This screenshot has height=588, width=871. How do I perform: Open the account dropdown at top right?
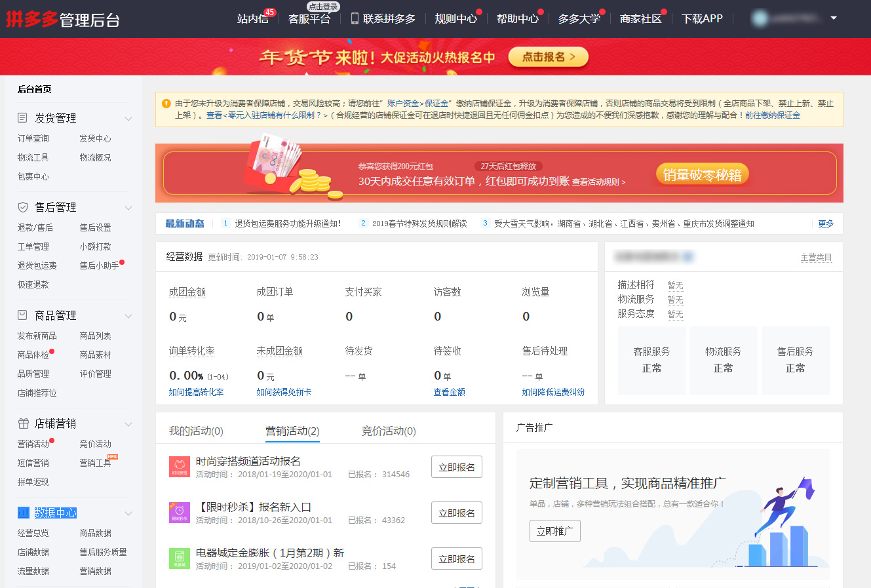pos(832,18)
